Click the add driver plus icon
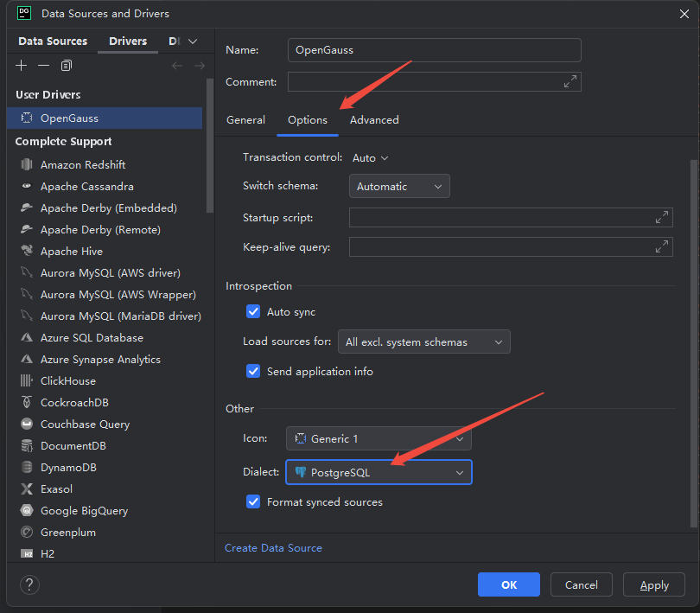Viewport: 700px width, 613px height. tap(21, 66)
